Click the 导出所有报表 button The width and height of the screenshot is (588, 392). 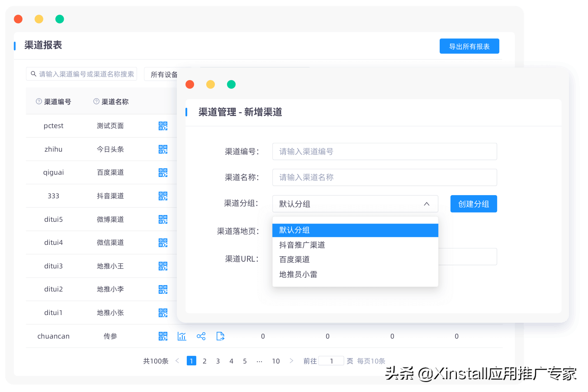[x=469, y=46]
